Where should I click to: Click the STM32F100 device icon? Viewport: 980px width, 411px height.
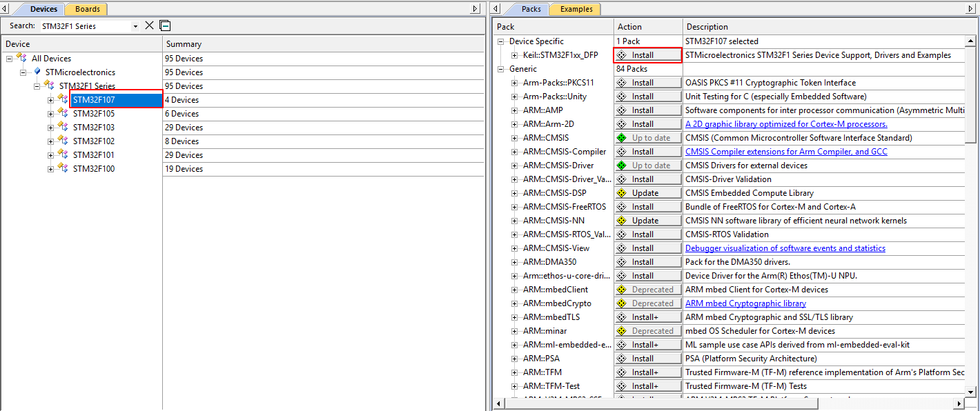pos(63,168)
